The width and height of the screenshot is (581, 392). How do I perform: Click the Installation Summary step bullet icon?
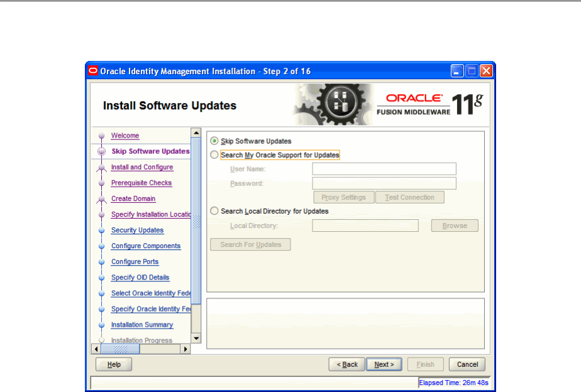click(101, 325)
